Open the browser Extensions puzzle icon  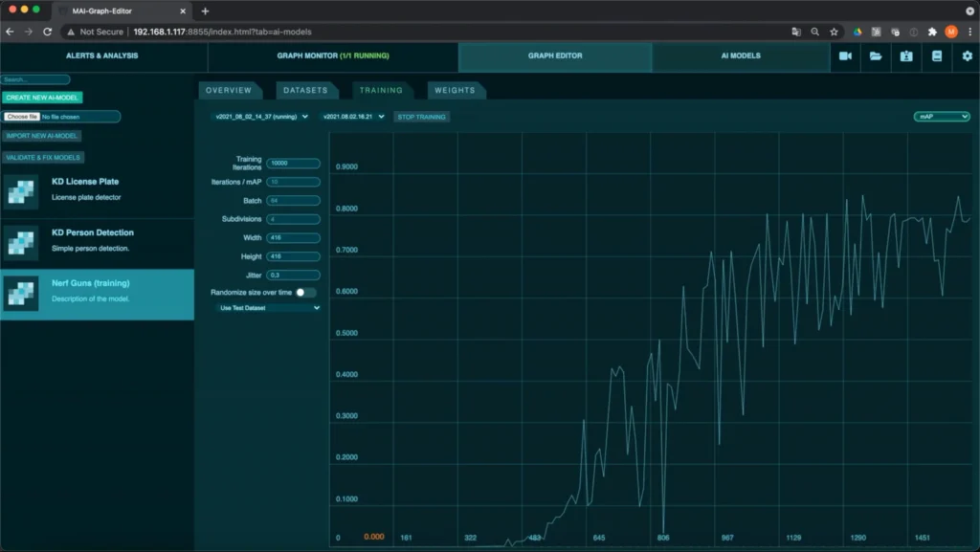[932, 32]
